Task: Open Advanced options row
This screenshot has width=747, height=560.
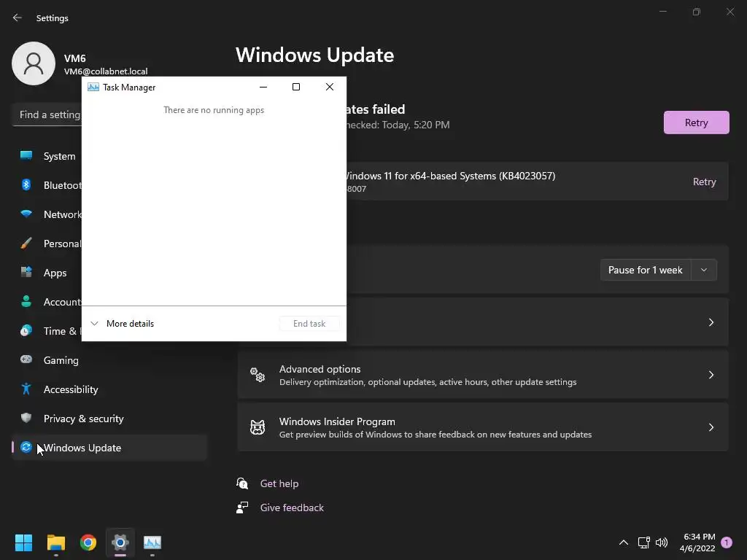Action: (483, 375)
